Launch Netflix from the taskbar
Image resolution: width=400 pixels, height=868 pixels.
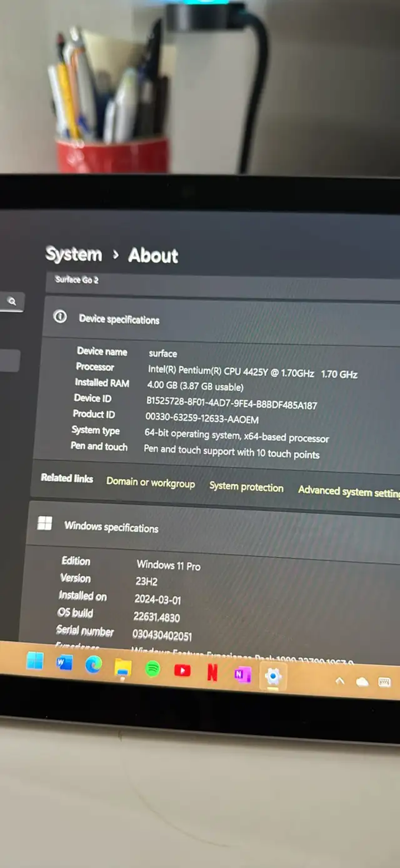[x=212, y=673]
